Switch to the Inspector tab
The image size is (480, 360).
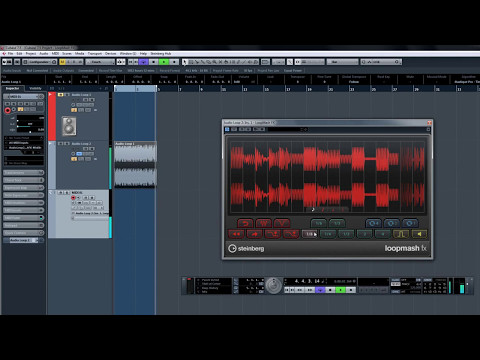(13, 88)
